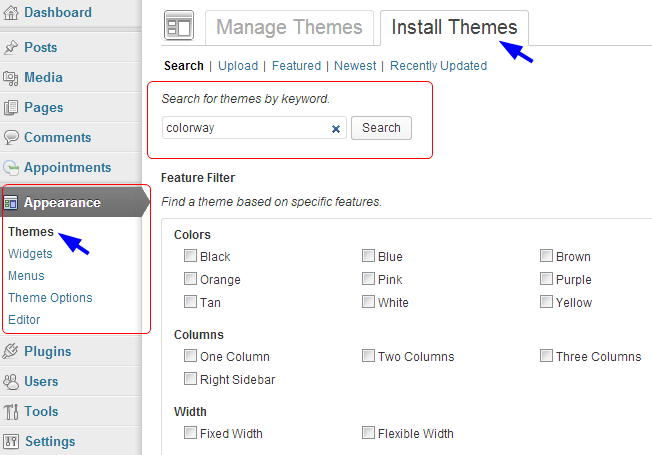The height and width of the screenshot is (455, 652).
Task: Click the Media icon in sidebar
Action: pyautogui.click(x=11, y=77)
